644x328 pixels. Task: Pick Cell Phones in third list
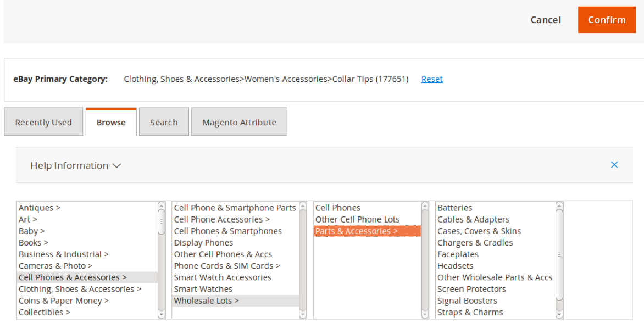(x=367, y=208)
